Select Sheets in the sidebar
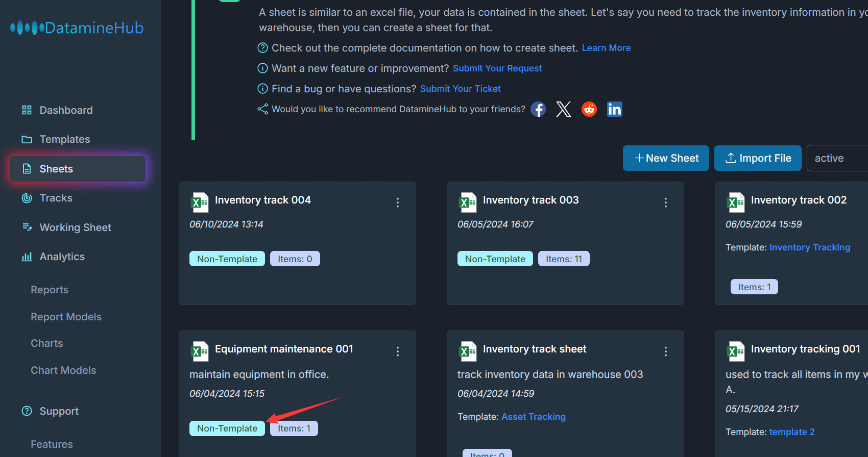Viewport: 868px width, 457px height. click(78, 169)
